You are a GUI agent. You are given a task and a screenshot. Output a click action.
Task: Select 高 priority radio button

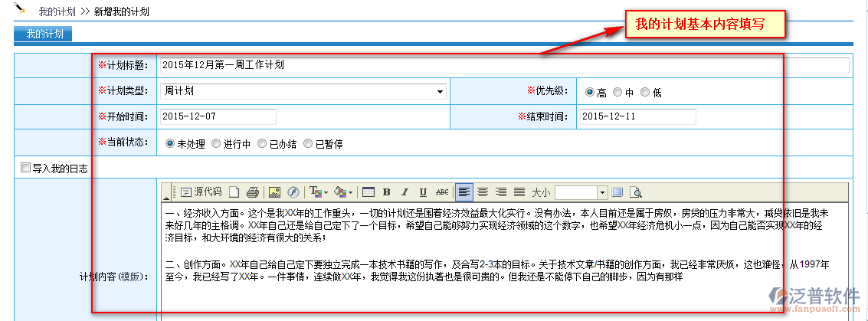click(590, 92)
